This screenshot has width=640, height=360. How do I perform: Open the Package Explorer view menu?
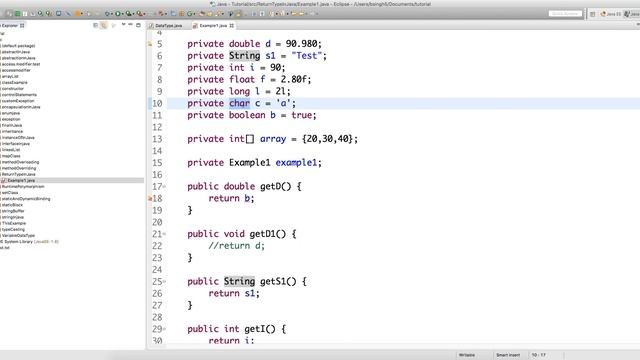click(123, 25)
